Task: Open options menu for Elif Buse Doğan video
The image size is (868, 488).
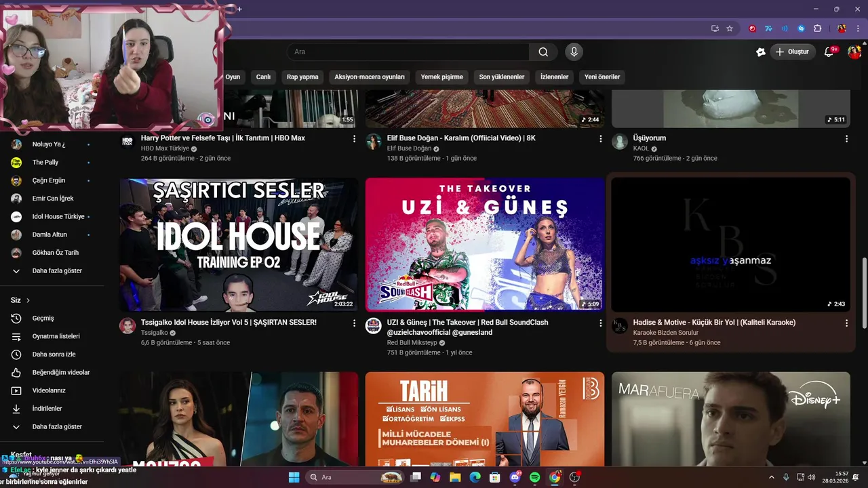Action: 600,138
